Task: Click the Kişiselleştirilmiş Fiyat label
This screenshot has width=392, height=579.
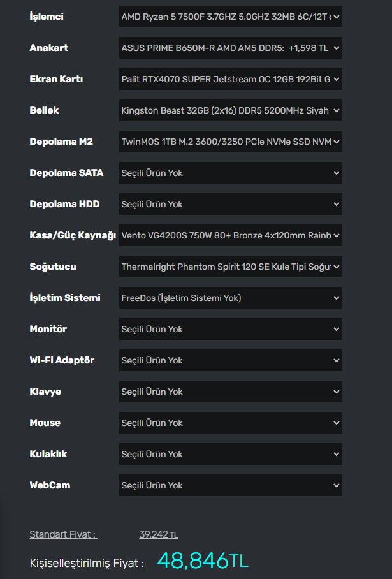Action: click(x=87, y=563)
